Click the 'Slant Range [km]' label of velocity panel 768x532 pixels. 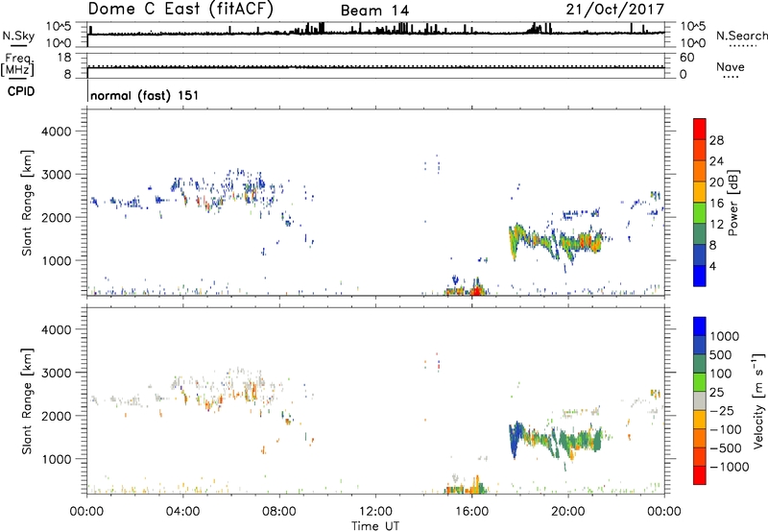(27, 401)
